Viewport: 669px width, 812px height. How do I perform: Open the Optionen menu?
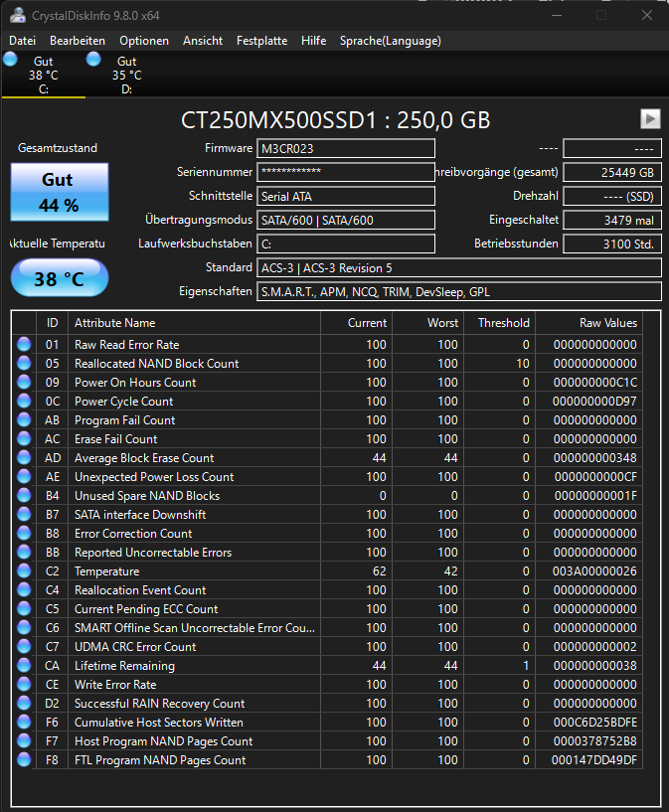pos(144,41)
